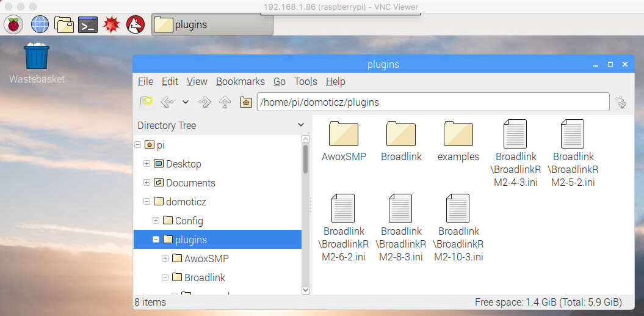This screenshot has height=316, width=644.
Task: Select the BroadlinkRM2-4-3.ini file
Action: point(515,153)
